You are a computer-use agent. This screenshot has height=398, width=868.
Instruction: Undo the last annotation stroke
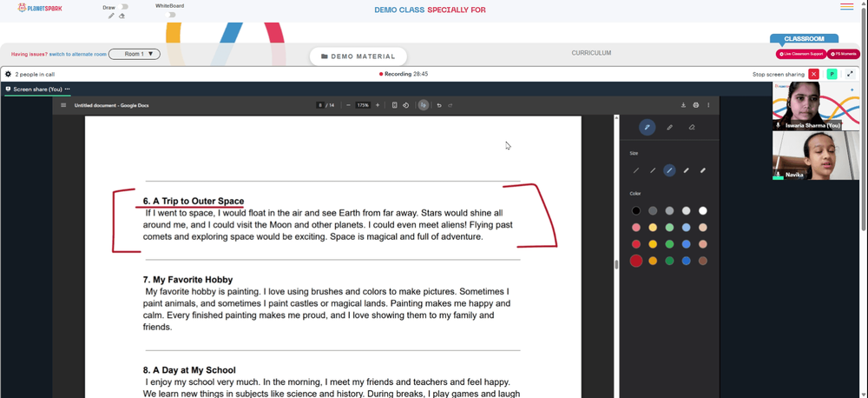(x=439, y=105)
